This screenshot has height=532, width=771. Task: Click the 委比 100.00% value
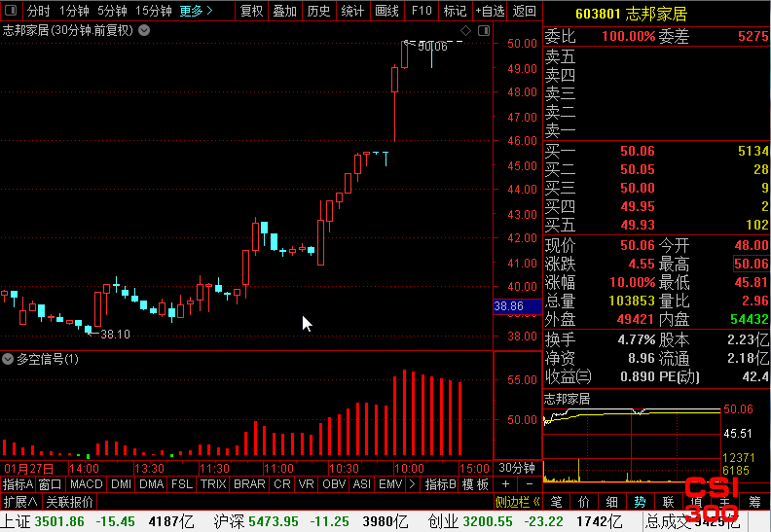tap(629, 36)
